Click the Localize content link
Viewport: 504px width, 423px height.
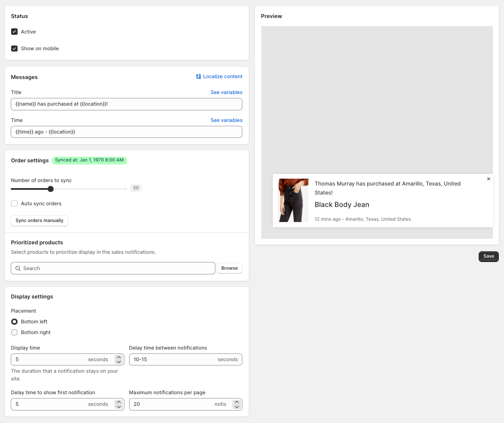click(x=219, y=76)
